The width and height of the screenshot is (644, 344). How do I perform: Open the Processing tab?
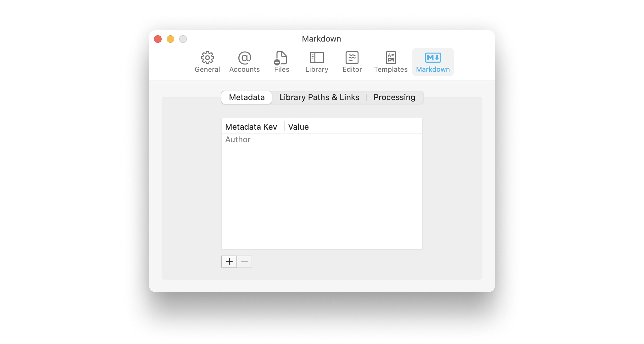[x=394, y=97]
